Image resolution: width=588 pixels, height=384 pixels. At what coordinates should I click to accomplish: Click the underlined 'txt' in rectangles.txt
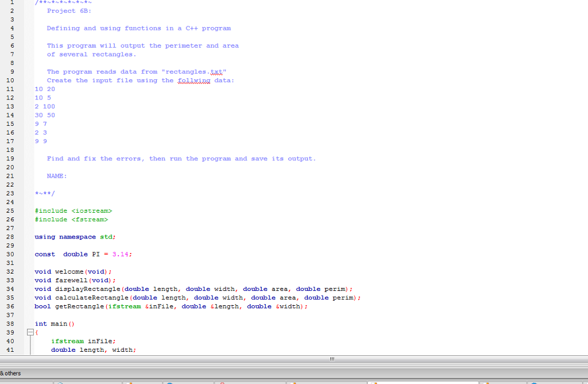click(217, 71)
